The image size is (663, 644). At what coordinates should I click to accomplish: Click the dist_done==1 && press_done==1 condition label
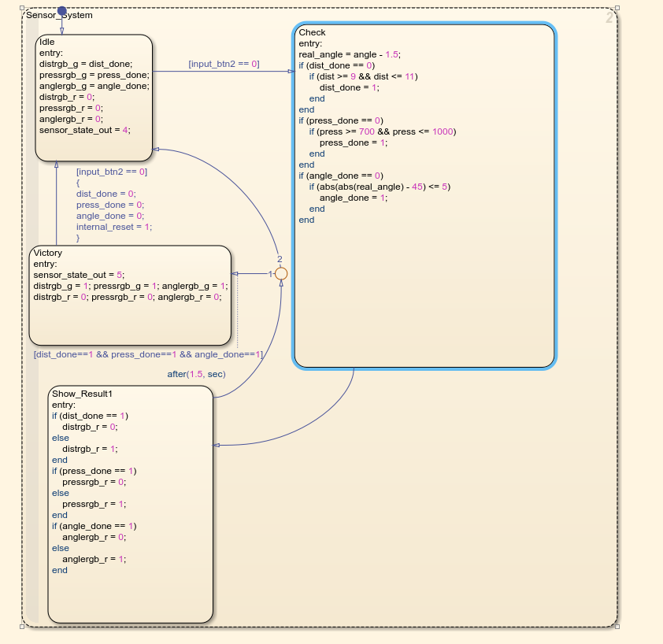tap(147, 354)
